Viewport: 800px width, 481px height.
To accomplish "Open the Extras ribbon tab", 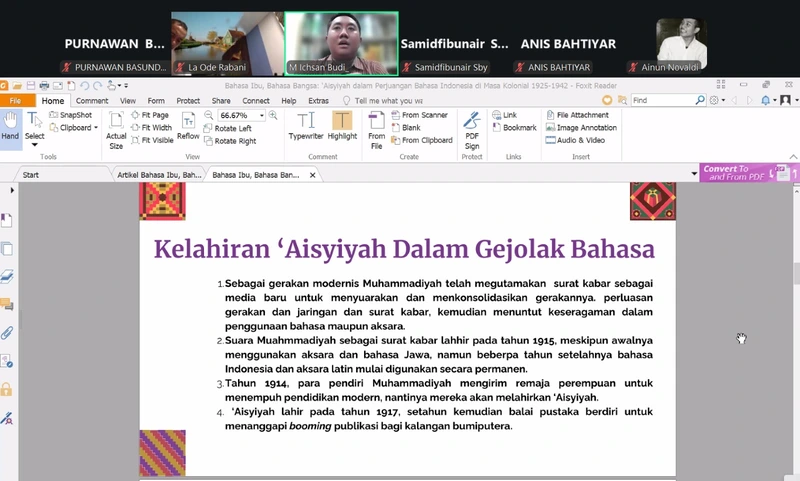I will point(318,100).
